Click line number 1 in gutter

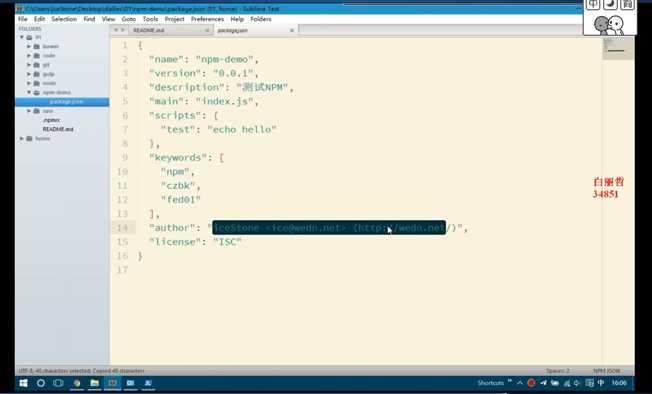click(125, 45)
